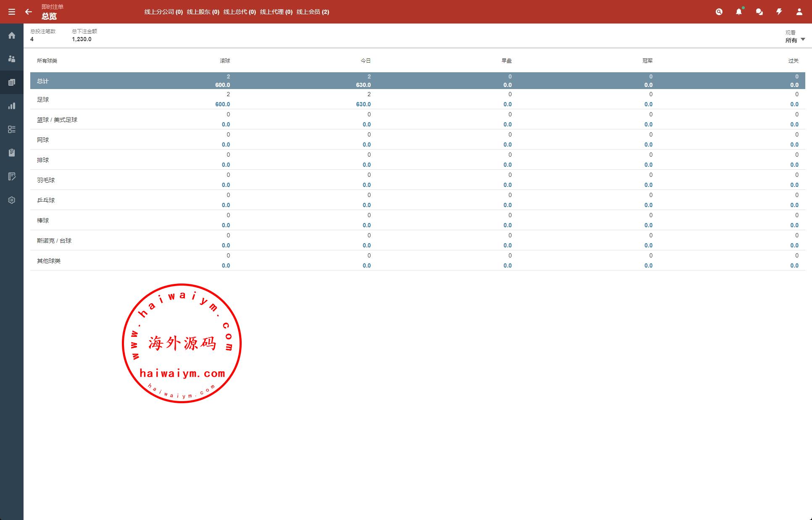The image size is (812, 520).
Task: Click 线上代理 (0) in header
Action: pos(276,12)
